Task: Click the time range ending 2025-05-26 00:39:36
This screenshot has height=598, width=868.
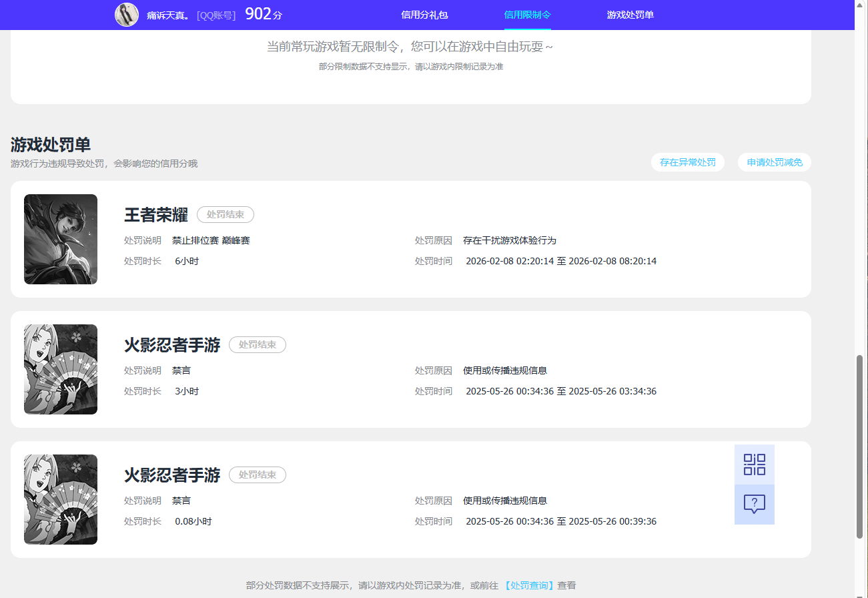Action: pyautogui.click(x=561, y=521)
